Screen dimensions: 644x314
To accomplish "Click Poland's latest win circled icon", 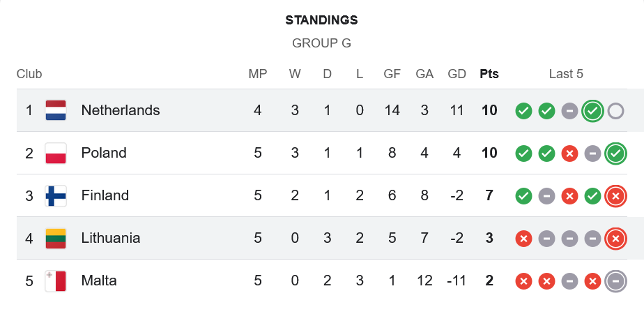I will [615, 154].
